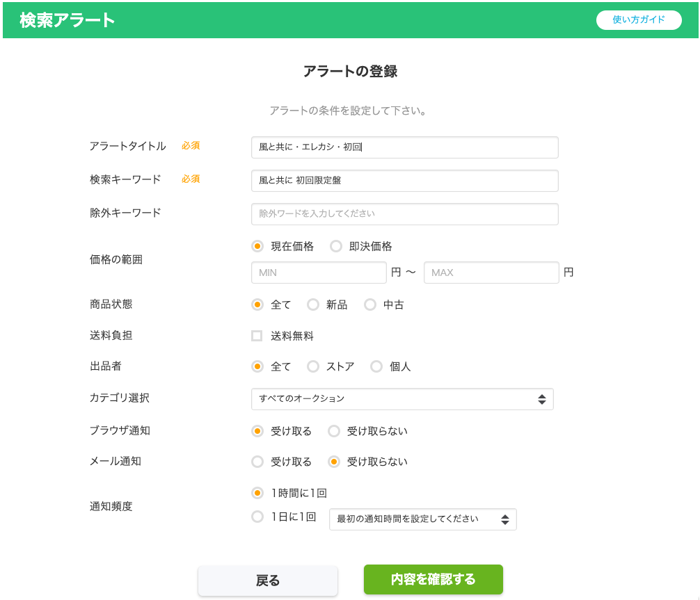Select 1日に1回 notification frequency

(x=257, y=517)
